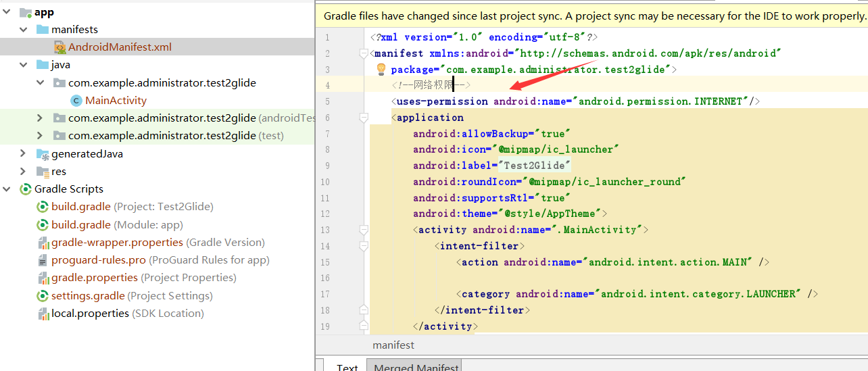Screen dimensions: 868x371
Task: Click the proguard-rules.pro file icon
Action: click(x=43, y=260)
